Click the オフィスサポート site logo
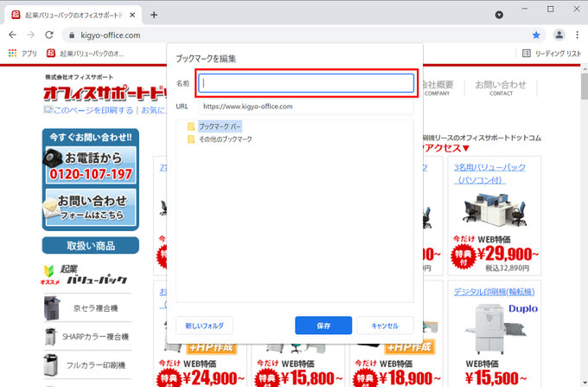The image size is (588, 387). (105, 93)
